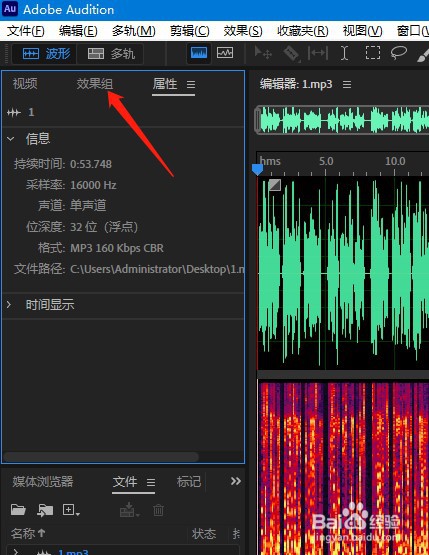Viewport: 429px width, 555px height.
Task: Click the blue playhead marker
Action: click(x=257, y=169)
